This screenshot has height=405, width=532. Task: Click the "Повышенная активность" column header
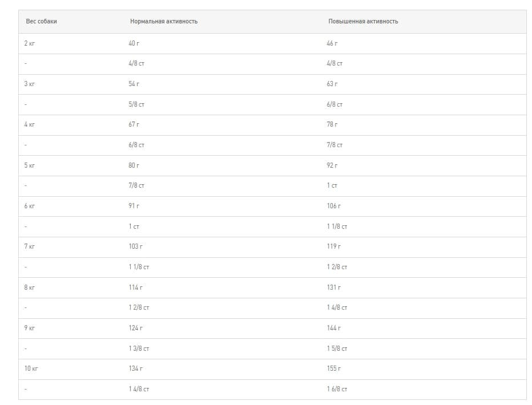point(363,21)
